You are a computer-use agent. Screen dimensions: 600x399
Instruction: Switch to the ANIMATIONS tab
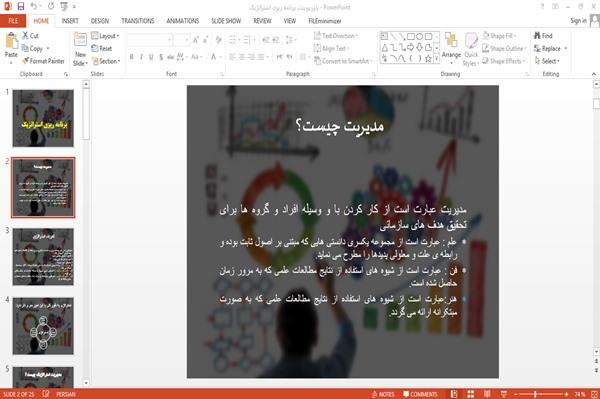[183, 21]
